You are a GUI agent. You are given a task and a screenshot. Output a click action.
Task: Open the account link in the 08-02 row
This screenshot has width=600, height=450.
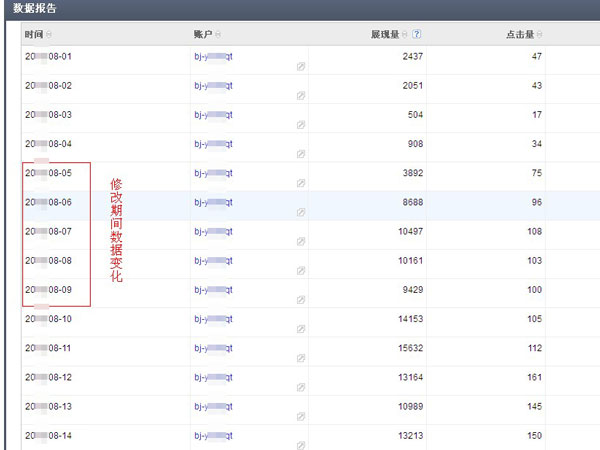pyautogui.click(x=213, y=85)
